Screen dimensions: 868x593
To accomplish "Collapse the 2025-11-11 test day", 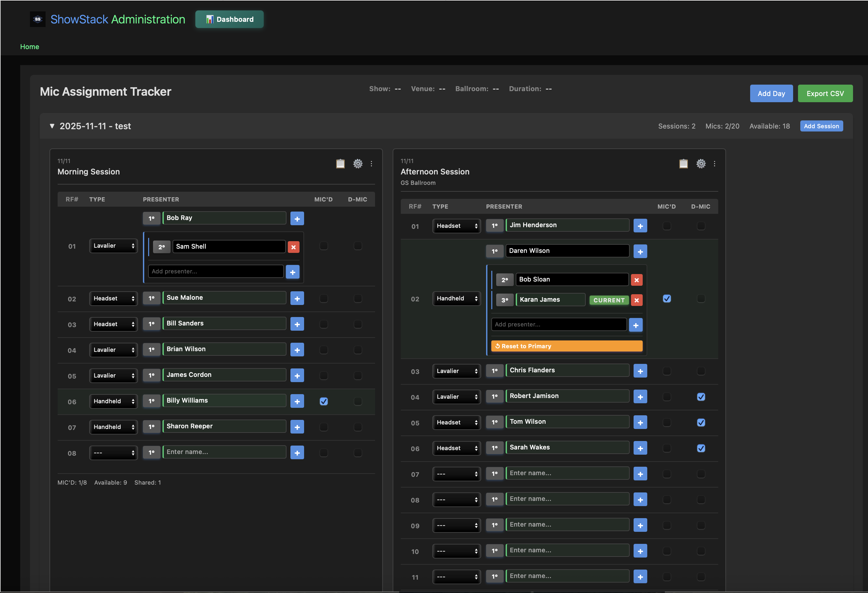I will pos(52,126).
